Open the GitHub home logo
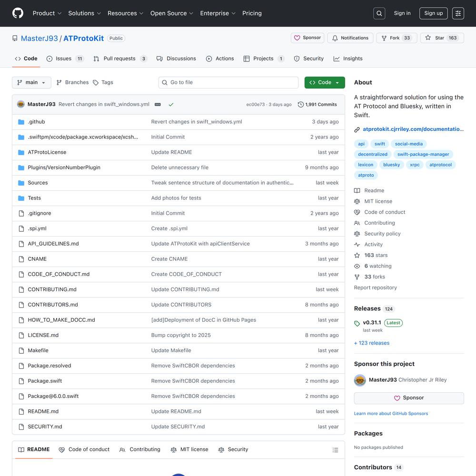The width and height of the screenshot is (476, 476). 18,13
